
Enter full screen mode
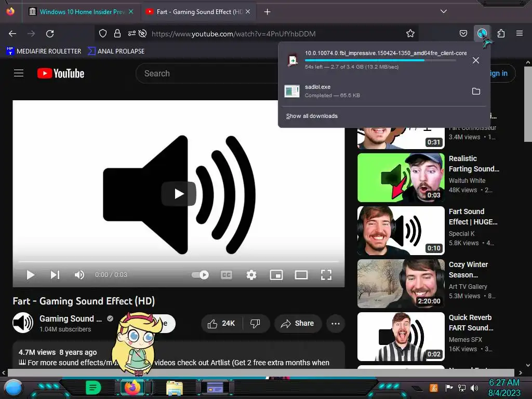click(326, 275)
